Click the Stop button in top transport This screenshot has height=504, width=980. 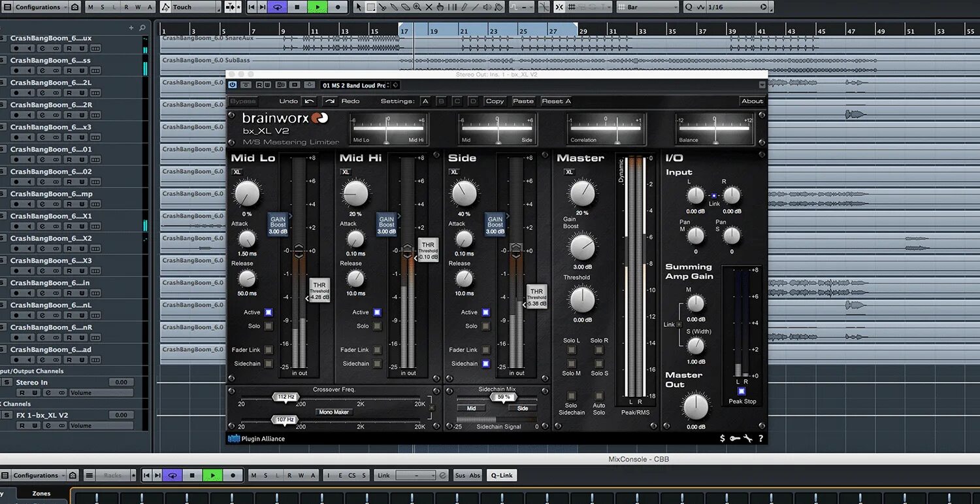coord(297,7)
